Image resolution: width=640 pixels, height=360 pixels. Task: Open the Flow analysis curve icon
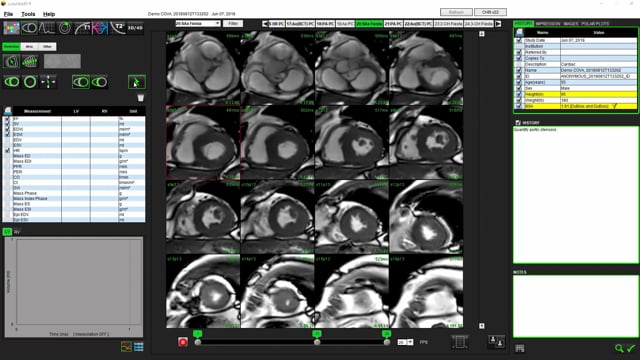click(47, 28)
